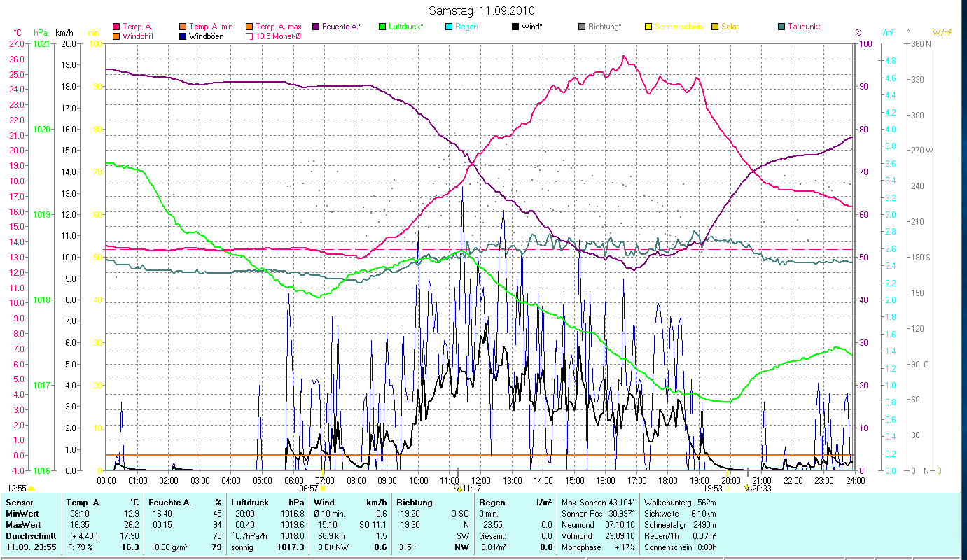Image resolution: width=967 pixels, height=560 pixels.
Task: Click the yellow Sonnenschein legend swatch
Action: pos(649,27)
